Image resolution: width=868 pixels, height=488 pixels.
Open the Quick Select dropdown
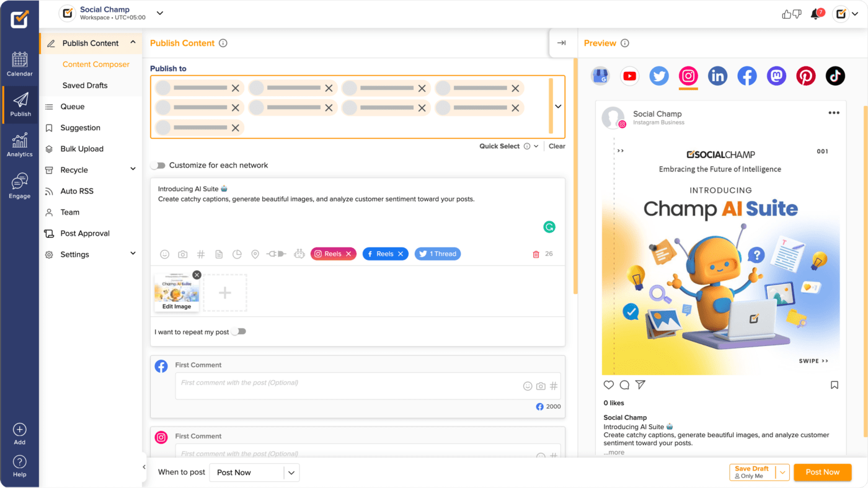[508, 146]
